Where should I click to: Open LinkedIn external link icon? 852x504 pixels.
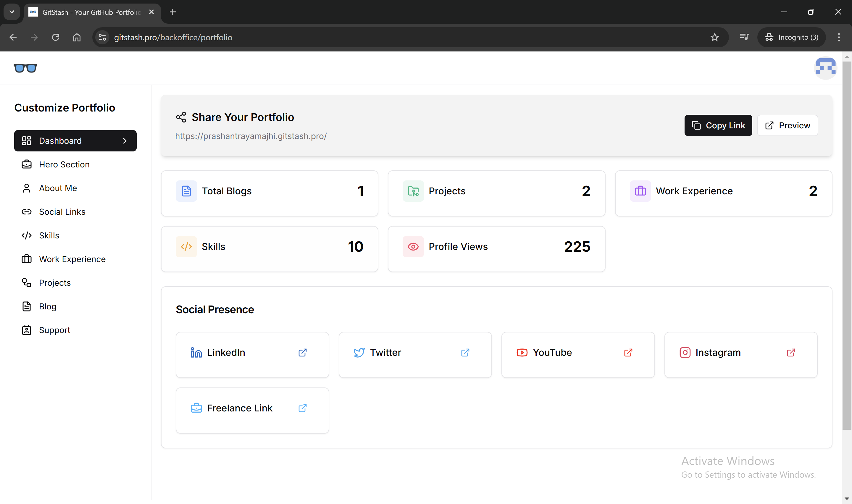pos(302,353)
